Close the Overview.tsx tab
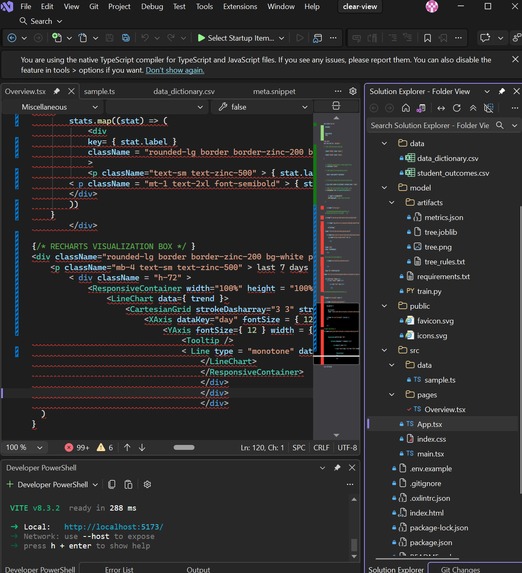 click(71, 91)
